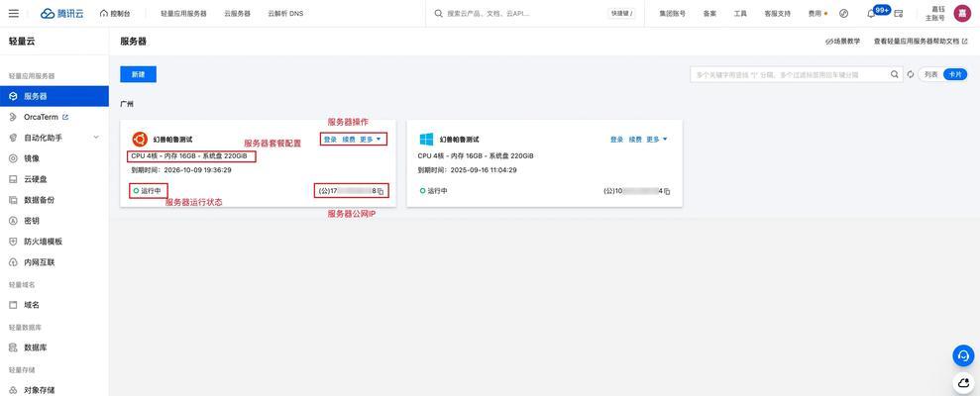Screen dimensions: 980x396
Task: Open 客服支持 menu
Action: (x=777, y=13)
